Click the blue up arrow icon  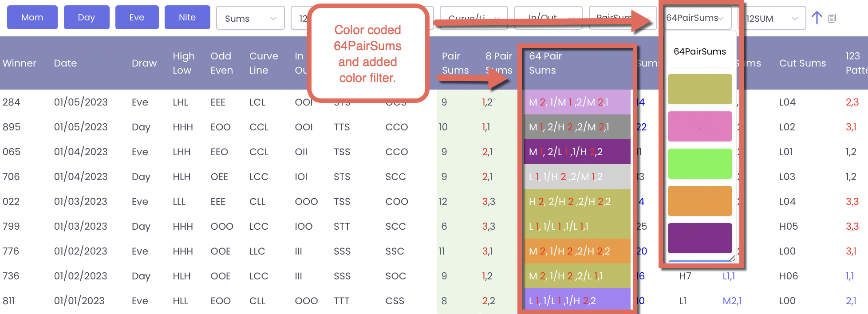pyautogui.click(x=817, y=18)
